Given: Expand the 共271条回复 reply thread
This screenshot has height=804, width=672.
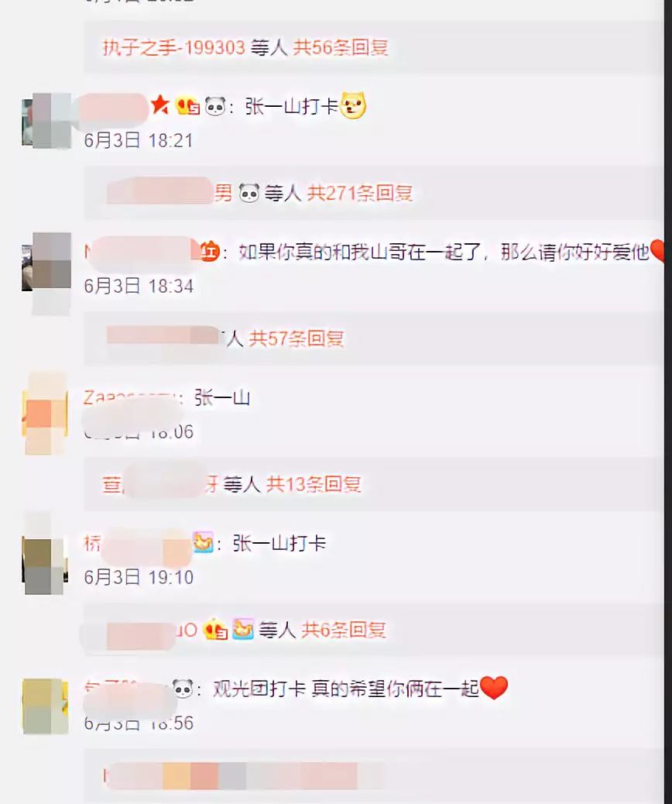Looking at the screenshot, I should click(x=359, y=194).
